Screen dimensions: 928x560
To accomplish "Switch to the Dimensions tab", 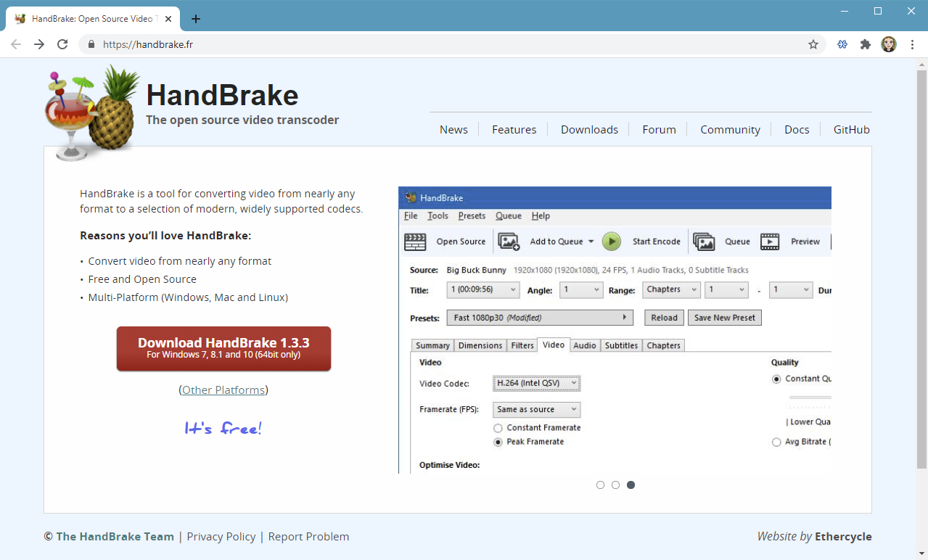I will (x=480, y=346).
